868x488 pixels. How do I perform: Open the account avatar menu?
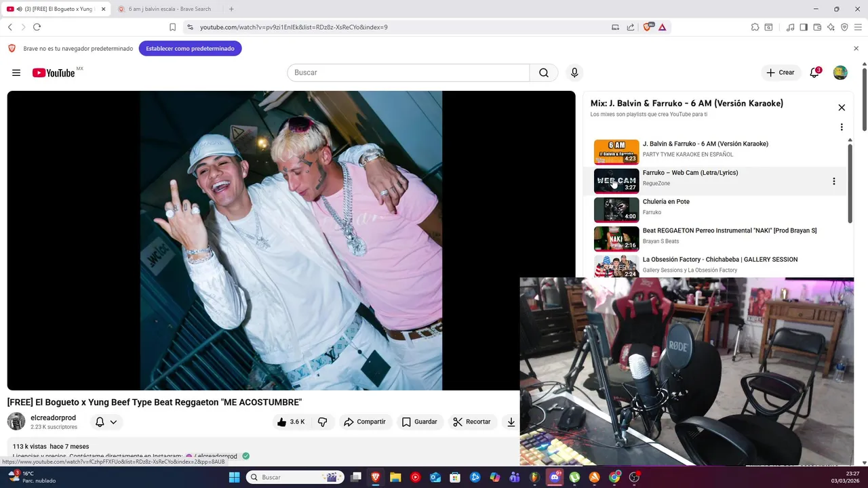click(840, 73)
